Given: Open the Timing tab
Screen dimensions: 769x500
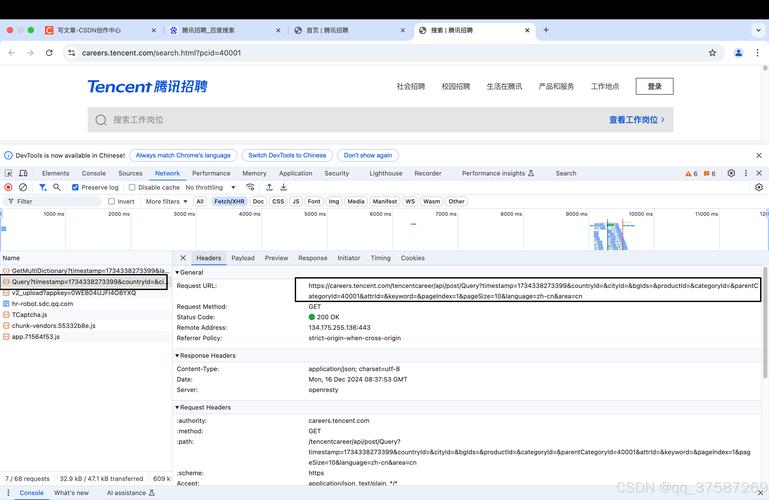Looking at the screenshot, I should click(x=380, y=258).
